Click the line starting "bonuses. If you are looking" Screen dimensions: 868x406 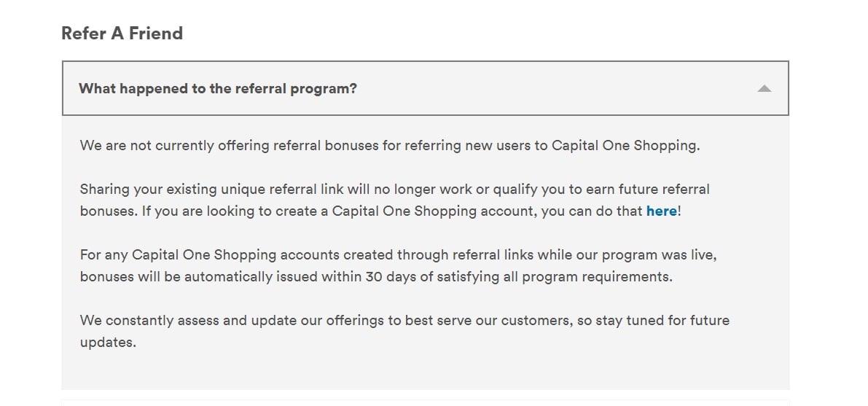pos(380,211)
